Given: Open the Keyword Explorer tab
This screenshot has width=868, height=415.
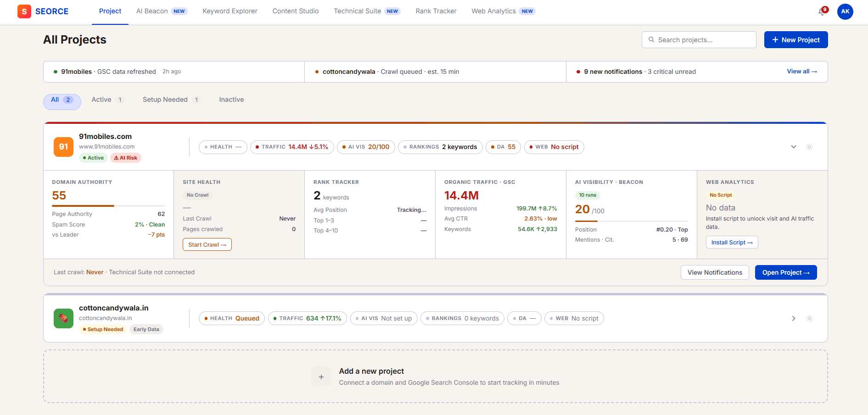Looking at the screenshot, I should (230, 11).
